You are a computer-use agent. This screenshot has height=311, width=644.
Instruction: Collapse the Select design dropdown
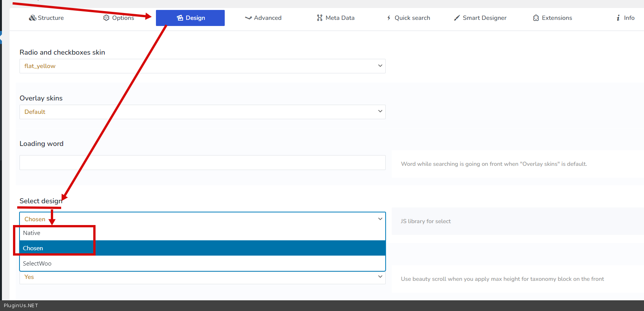[x=202, y=219]
